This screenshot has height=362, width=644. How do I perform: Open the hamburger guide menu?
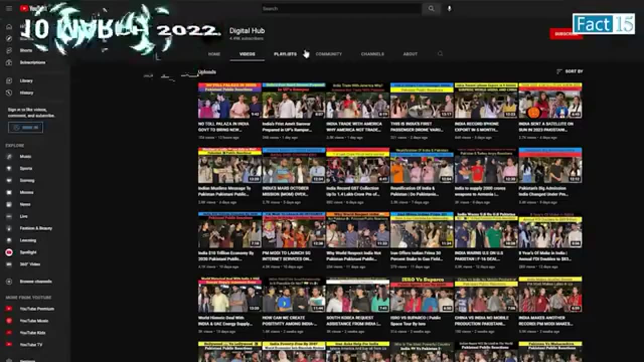pyautogui.click(x=9, y=9)
